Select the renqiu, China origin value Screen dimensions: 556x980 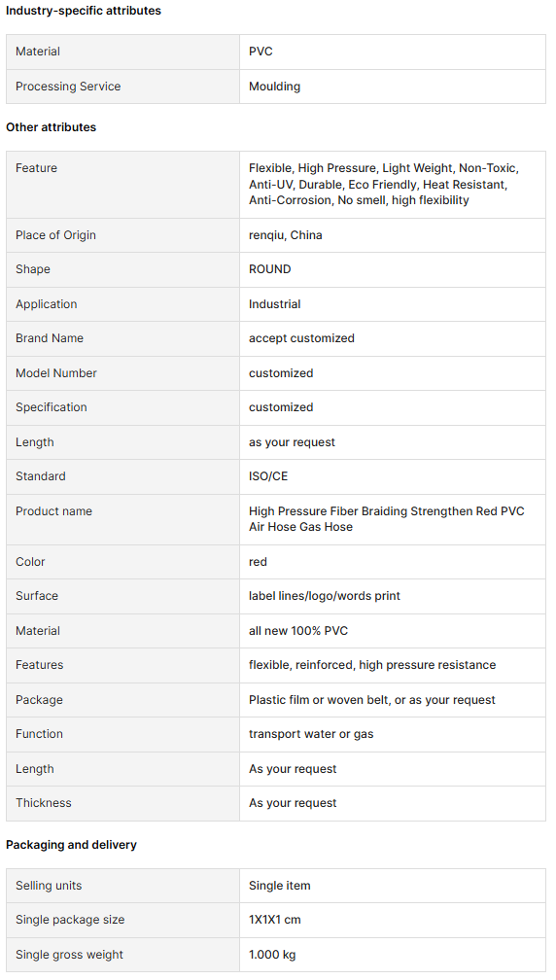(x=286, y=235)
